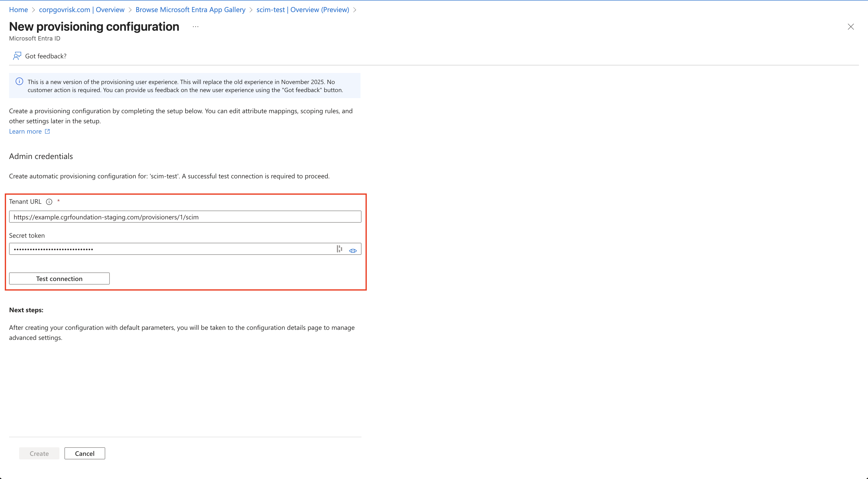
Task: Open corpgovrisk.com Overview breadcrumb
Action: pos(82,10)
